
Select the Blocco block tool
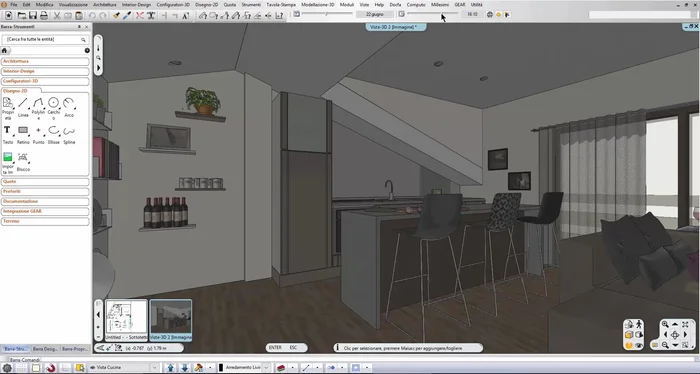click(23, 162)
